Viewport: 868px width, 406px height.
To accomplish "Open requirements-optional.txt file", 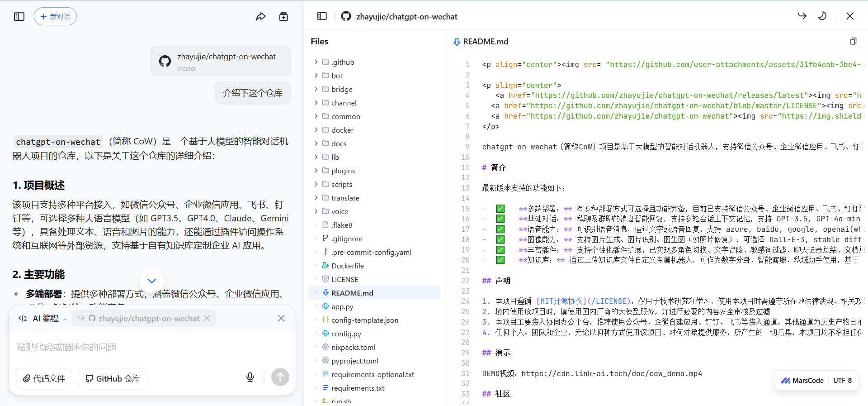I will pyautogui.click(x=374, y=374).
